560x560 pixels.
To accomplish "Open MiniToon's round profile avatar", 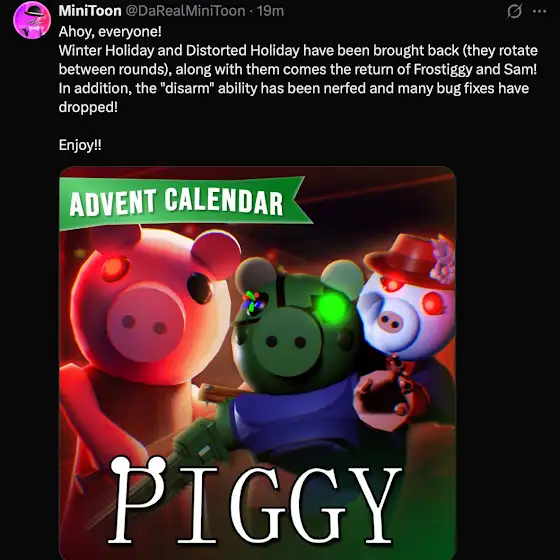I will (32, 20).
